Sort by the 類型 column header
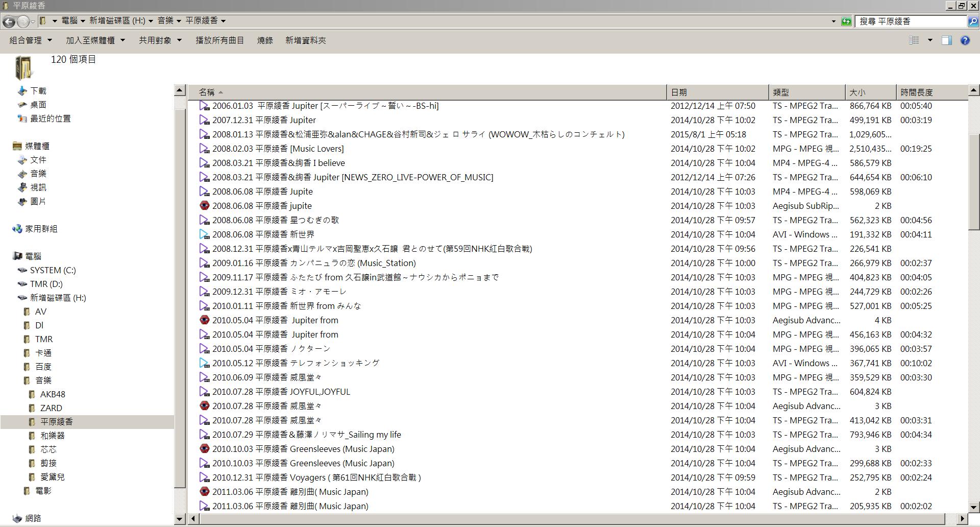The image size is (980, 527). [x=807, y=92]
